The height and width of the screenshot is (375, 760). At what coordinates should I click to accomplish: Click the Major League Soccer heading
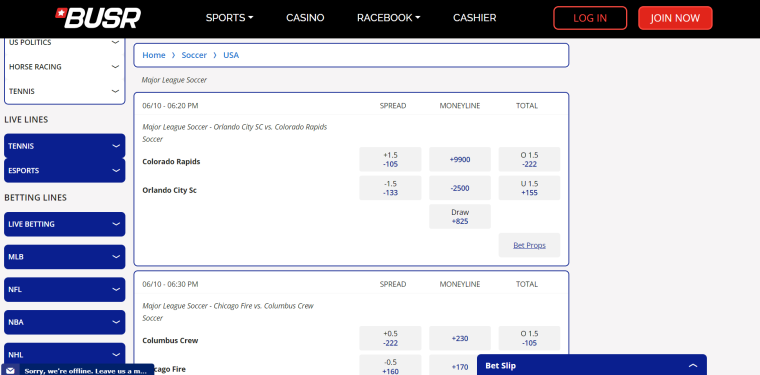(174, 80)
